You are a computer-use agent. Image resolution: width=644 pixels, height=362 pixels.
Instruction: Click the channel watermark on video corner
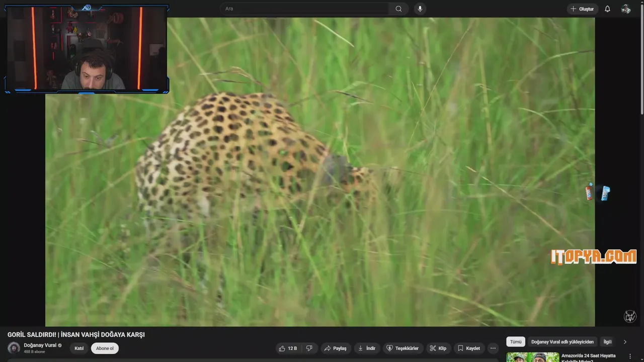pyautogui.click(x=630, y=316)
